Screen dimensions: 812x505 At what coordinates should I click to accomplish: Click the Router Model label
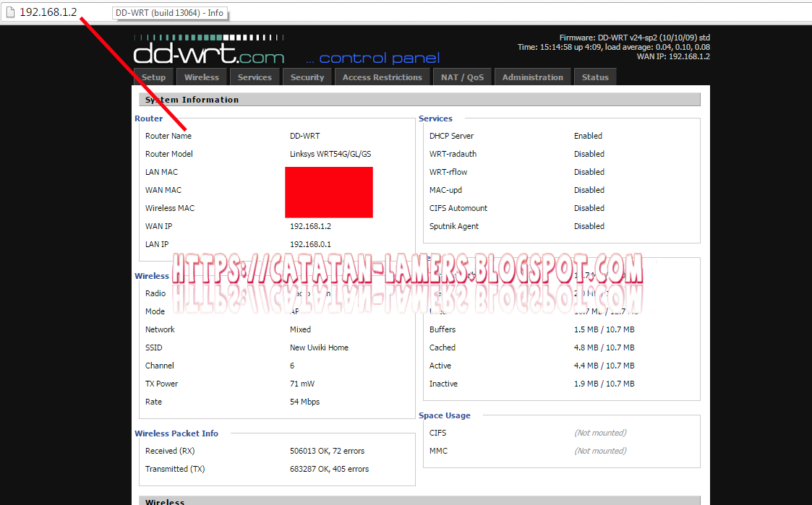point(168,154)
